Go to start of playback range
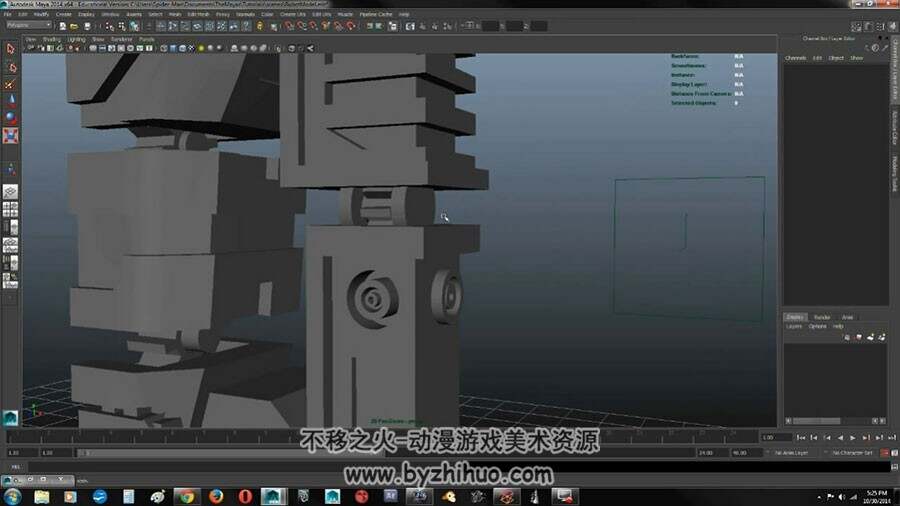900x506 pixels. 801,438
